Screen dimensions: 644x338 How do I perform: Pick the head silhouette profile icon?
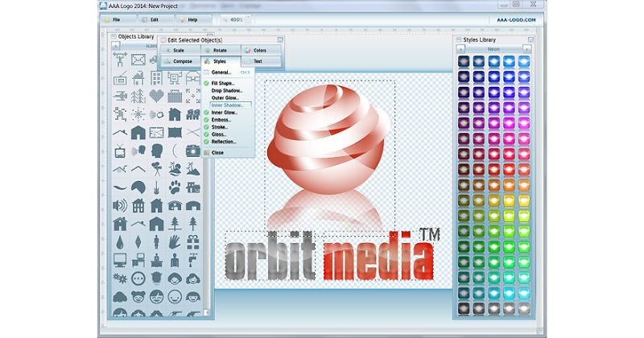coord(156,150)
